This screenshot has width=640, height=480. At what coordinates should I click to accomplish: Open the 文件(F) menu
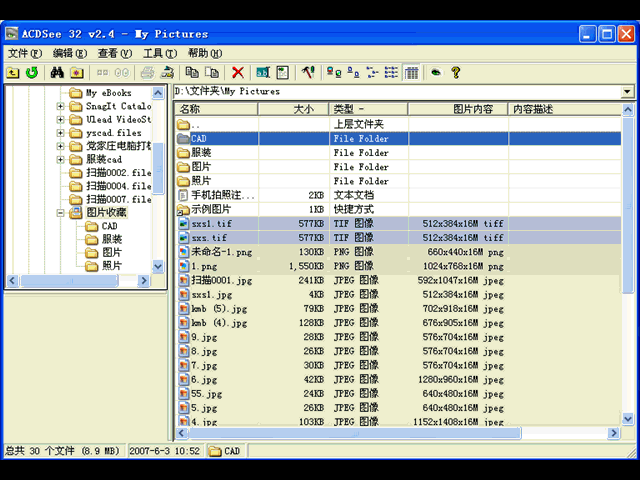coord(24,53)
